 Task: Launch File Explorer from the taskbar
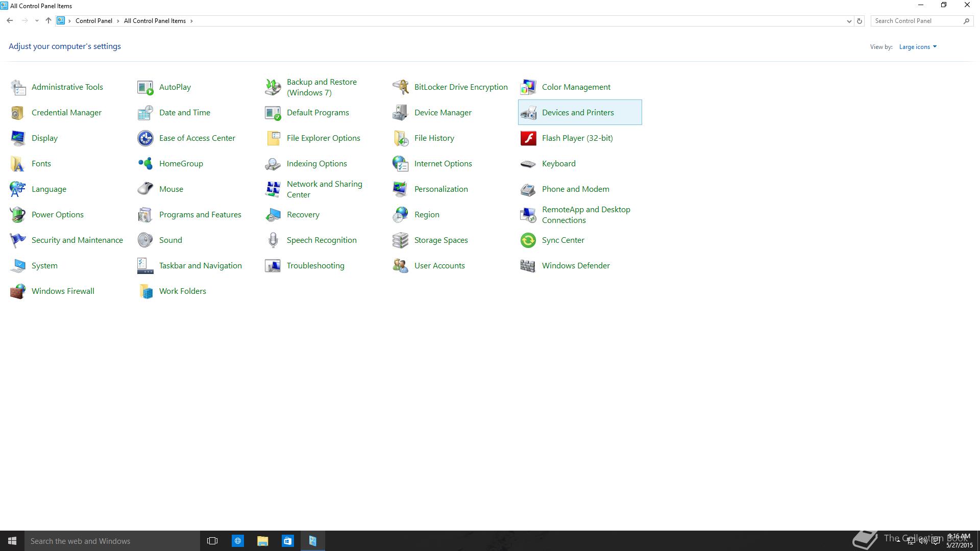point(262,541)
